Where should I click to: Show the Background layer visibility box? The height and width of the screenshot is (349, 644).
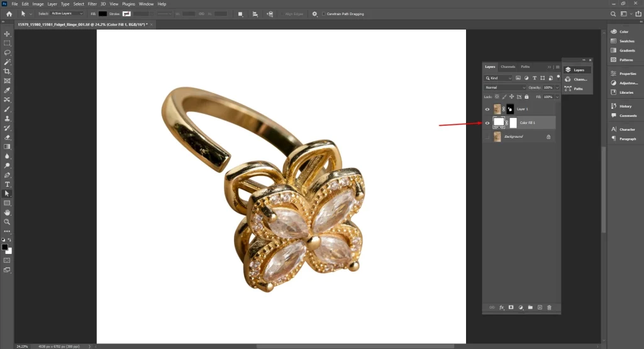487,136
